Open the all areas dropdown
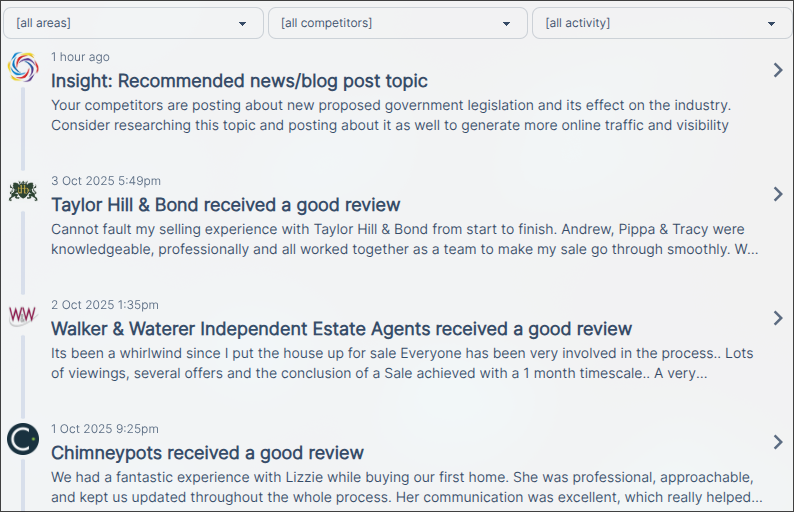Image resolution: width=794 pixels, height=512 pixels. (x=133, y=23)
